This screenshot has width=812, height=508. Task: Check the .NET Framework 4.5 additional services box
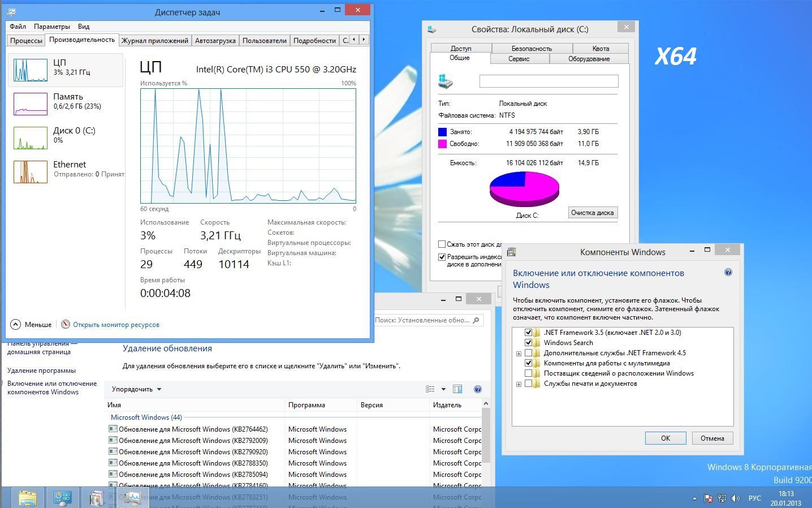click(528, 353)
